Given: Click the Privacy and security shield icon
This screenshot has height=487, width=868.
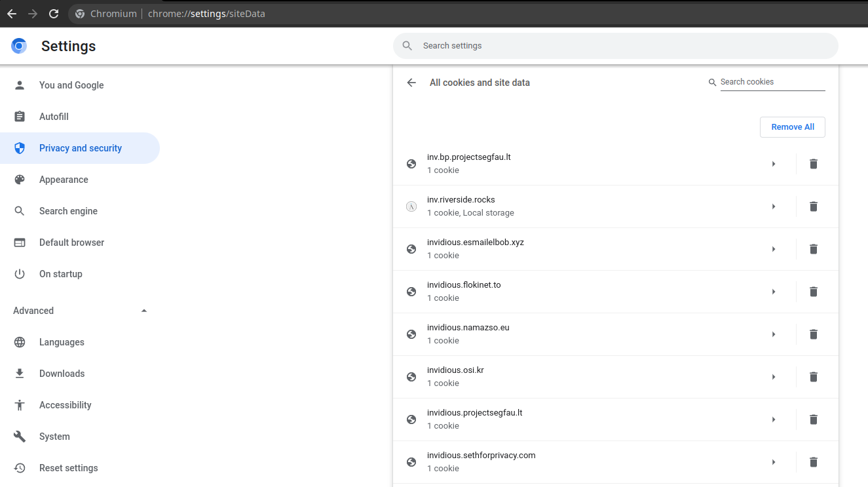Looking at the screenshot, I should [20, 148].
